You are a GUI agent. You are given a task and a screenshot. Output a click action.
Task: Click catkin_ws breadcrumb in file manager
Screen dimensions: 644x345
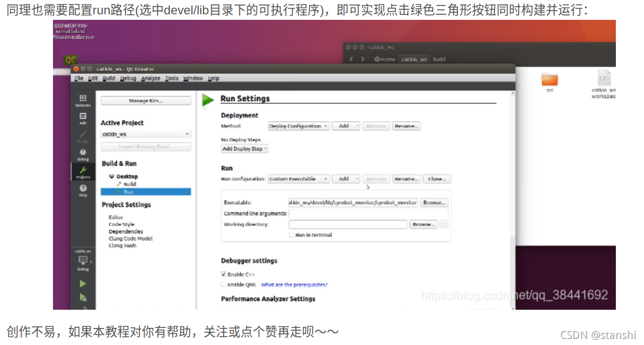[414, 59]
